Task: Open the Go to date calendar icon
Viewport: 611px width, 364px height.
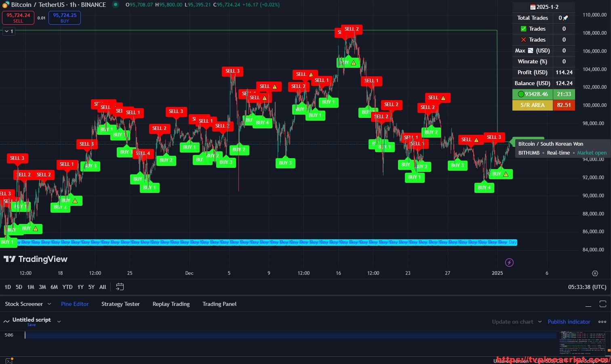Action: click(120, 287)
